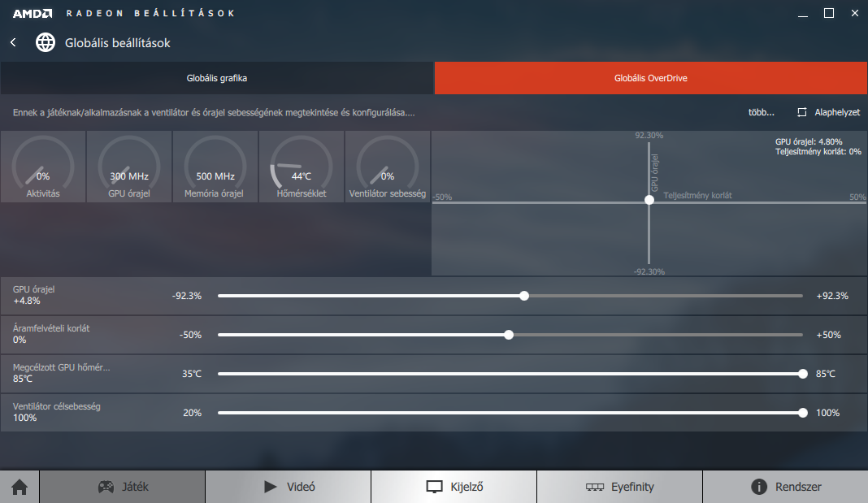Screen dimensions: 868x503
Task: Click the monitor icon in Kijelző tab
Action: (434, 487)
